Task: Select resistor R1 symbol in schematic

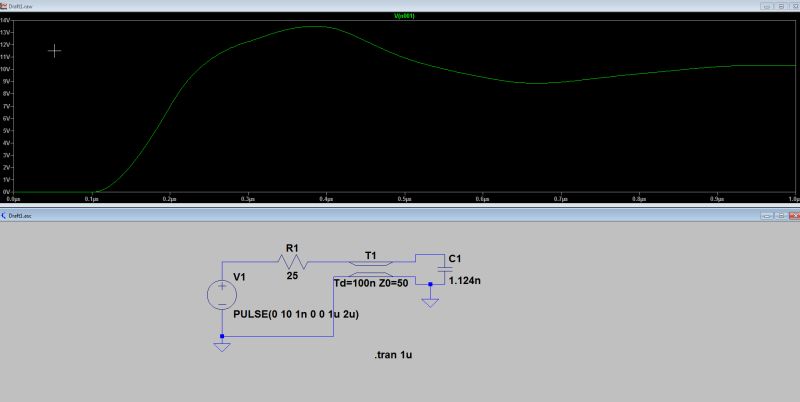Action: [x=292, y=262]
